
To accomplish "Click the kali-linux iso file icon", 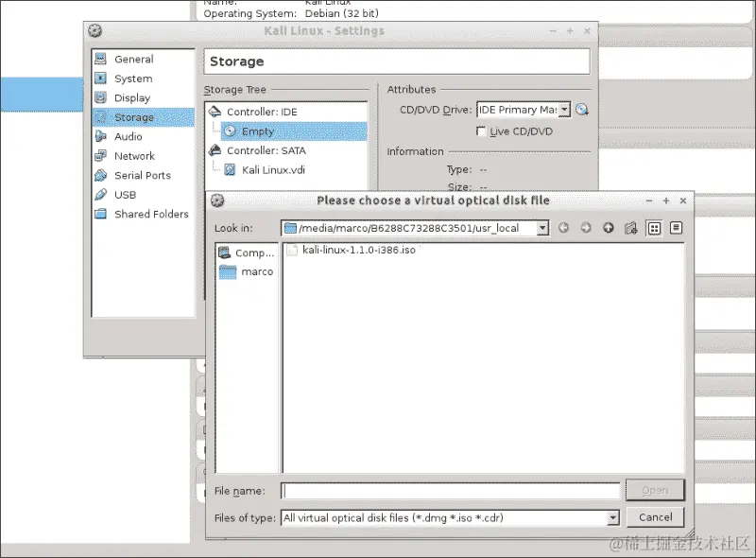I will tap(292, 250).
